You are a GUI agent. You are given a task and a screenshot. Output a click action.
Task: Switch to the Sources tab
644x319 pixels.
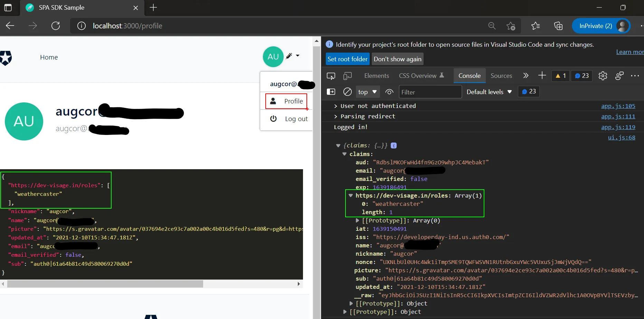501,76
